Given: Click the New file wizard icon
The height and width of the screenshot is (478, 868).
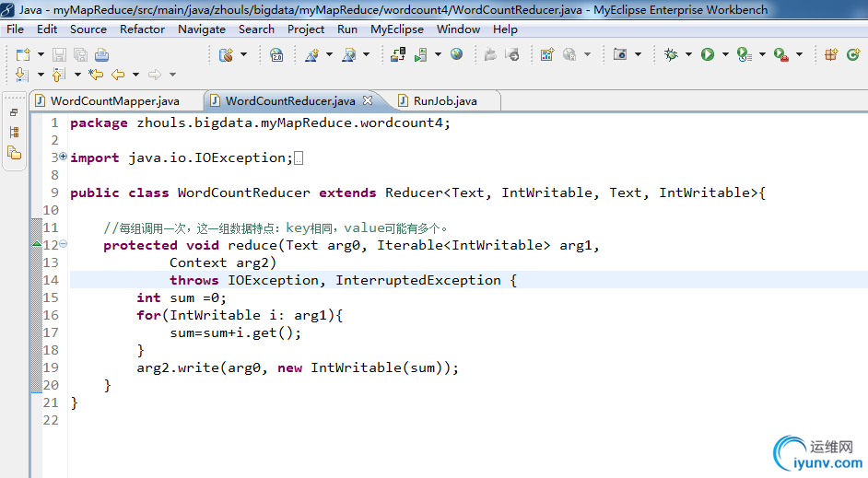Looking at the screenshot, I should pos(23,54).
